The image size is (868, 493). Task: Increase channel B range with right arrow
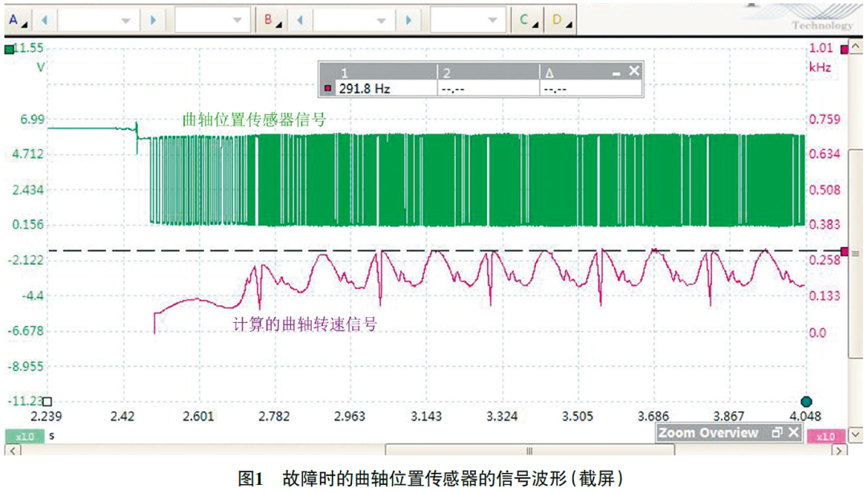(408, 20)
